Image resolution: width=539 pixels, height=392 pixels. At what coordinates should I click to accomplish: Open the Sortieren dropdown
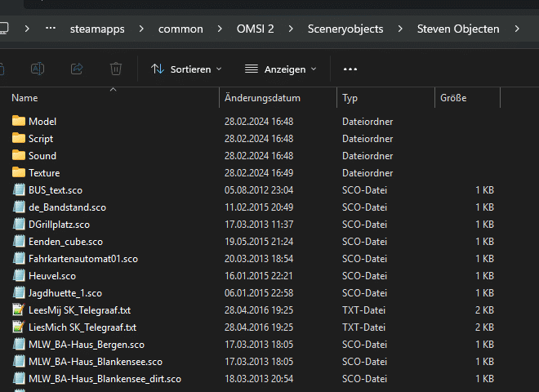click(x=186, y=69)
